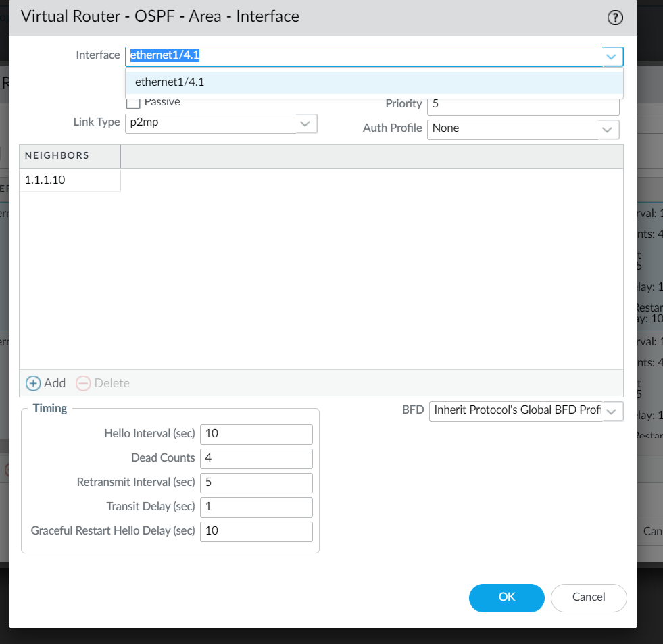Expand the Auth Profile dropdown

(x=607, y=128)
